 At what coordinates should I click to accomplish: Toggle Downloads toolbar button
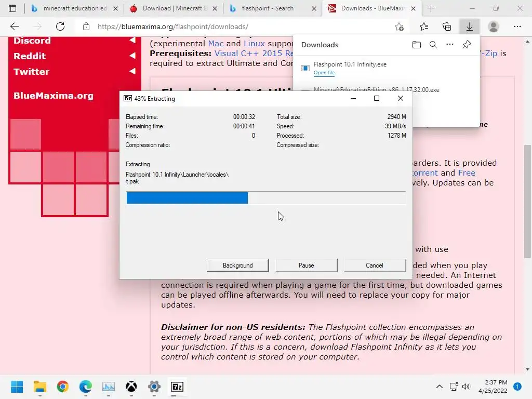point(470,26)
